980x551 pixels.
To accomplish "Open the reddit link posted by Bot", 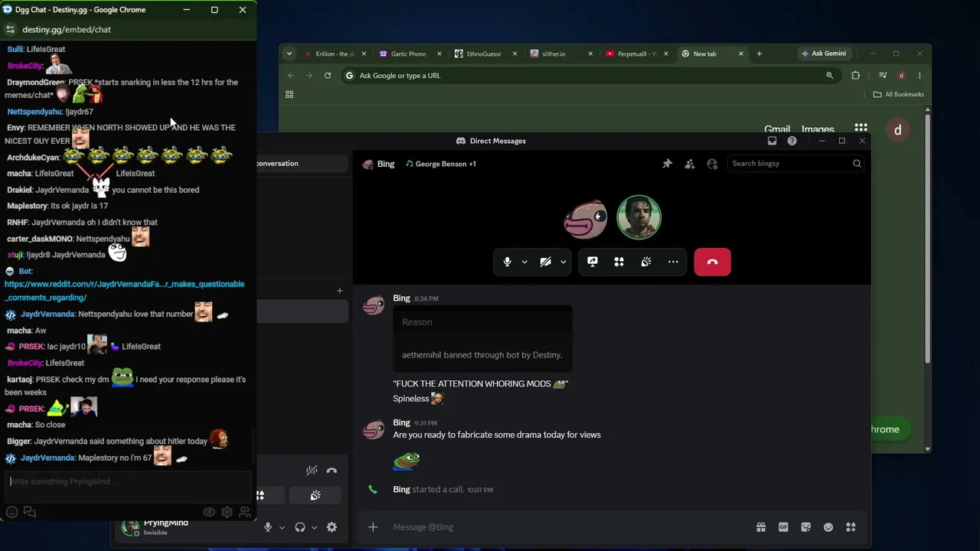I will [124, 291].
